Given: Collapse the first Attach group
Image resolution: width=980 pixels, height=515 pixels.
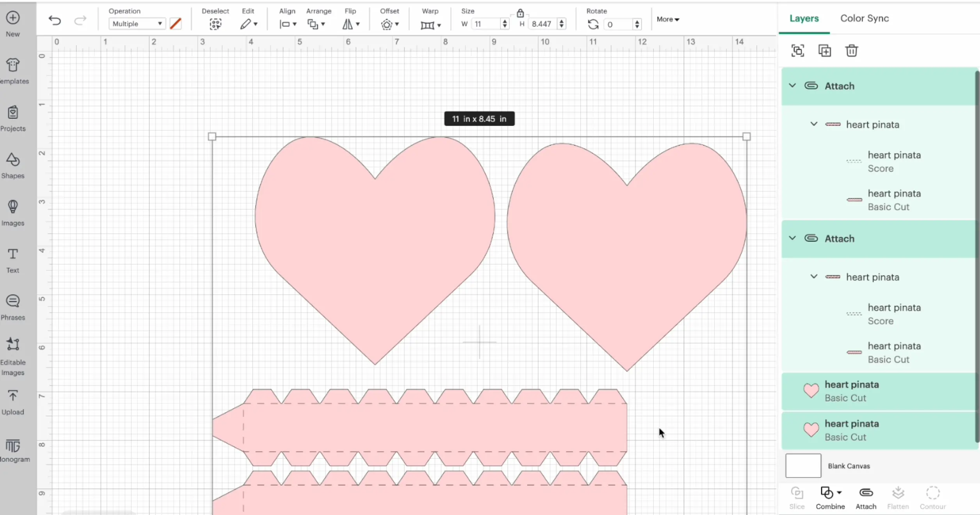Looking at the screenshot, I should 792,85.
